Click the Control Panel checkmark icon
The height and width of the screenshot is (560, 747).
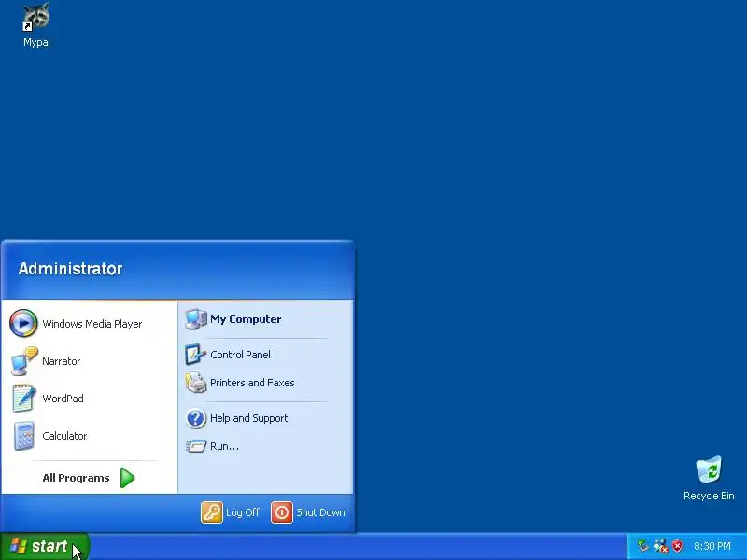195,355
